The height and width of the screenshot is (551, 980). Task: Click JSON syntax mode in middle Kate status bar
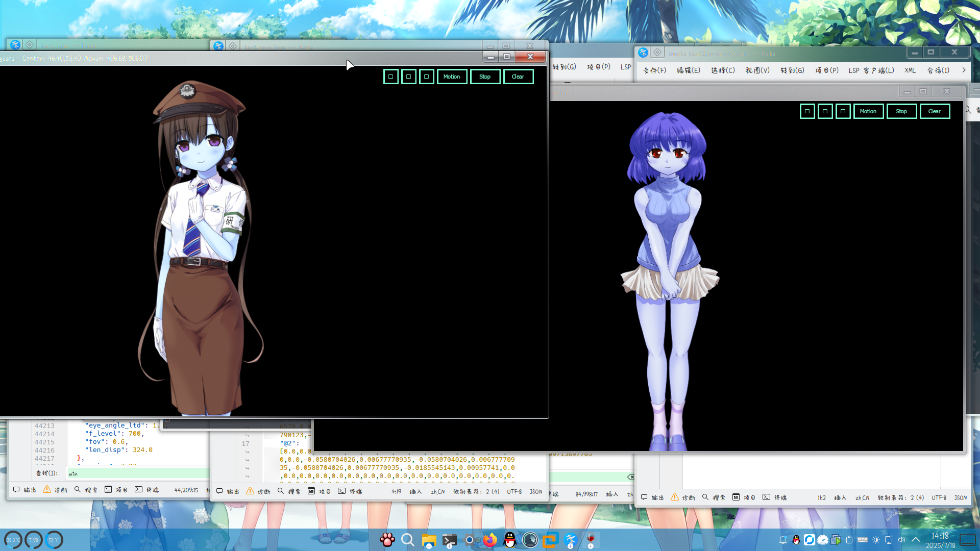point(536,492)
